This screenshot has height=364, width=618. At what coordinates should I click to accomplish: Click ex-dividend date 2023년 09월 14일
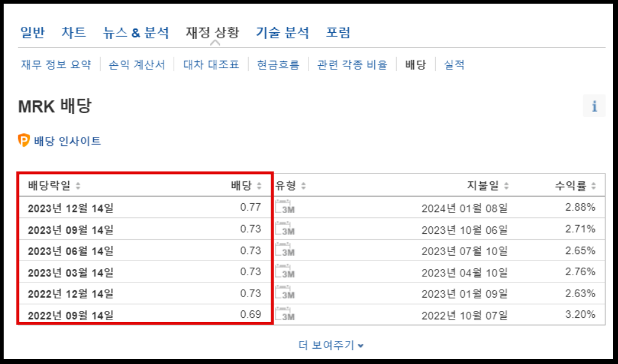(x=71, y=229)
